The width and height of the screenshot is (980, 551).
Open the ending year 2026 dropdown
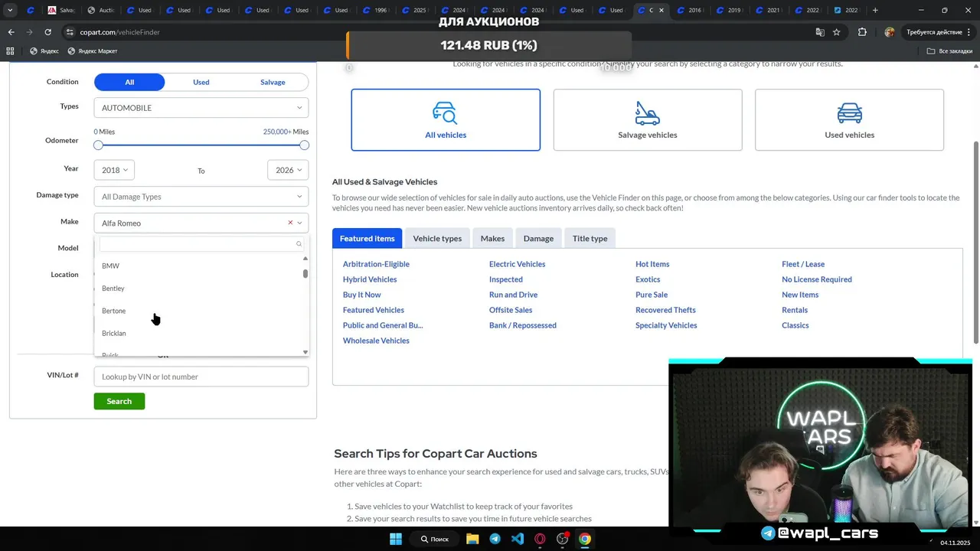[288, 170]
